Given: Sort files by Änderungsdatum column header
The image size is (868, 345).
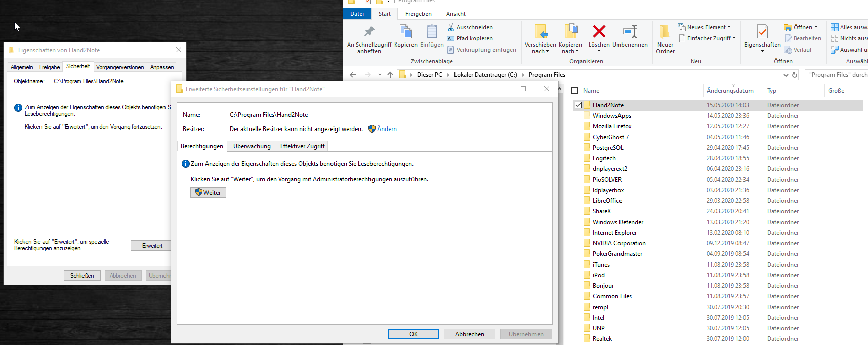Looking at the screenshot, I should coord(730,91).
